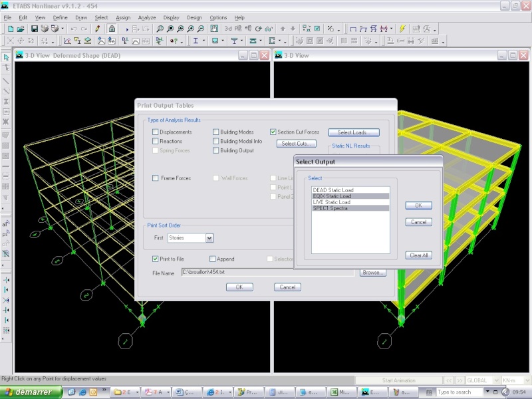Open the Display menu
532x399 pixels.
pos(171,18)
